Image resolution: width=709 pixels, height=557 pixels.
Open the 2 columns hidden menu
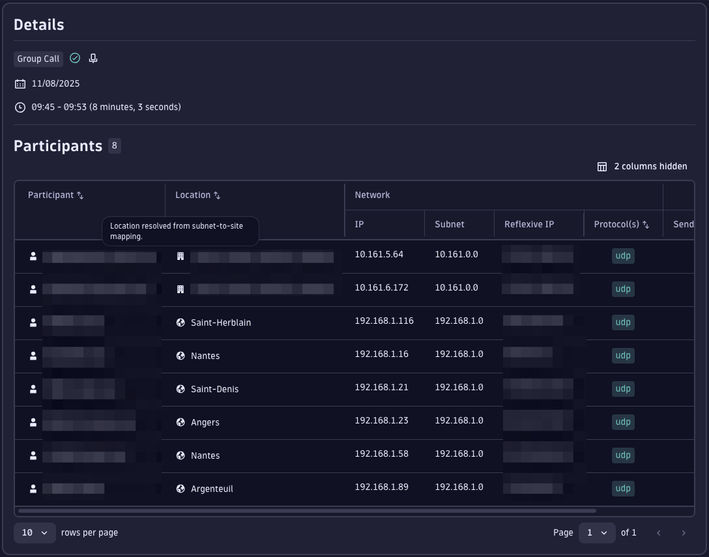642,166
